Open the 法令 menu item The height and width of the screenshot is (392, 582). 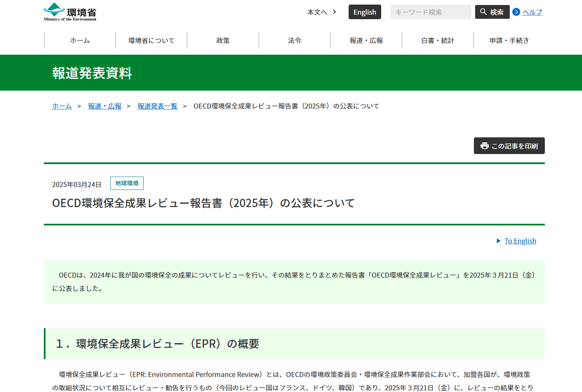click(x=294, y=40)
